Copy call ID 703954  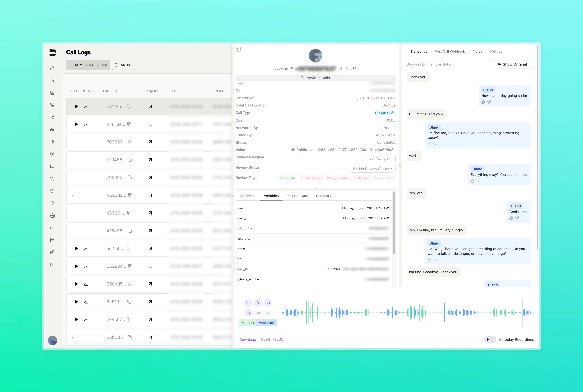(x=130, y=142)
